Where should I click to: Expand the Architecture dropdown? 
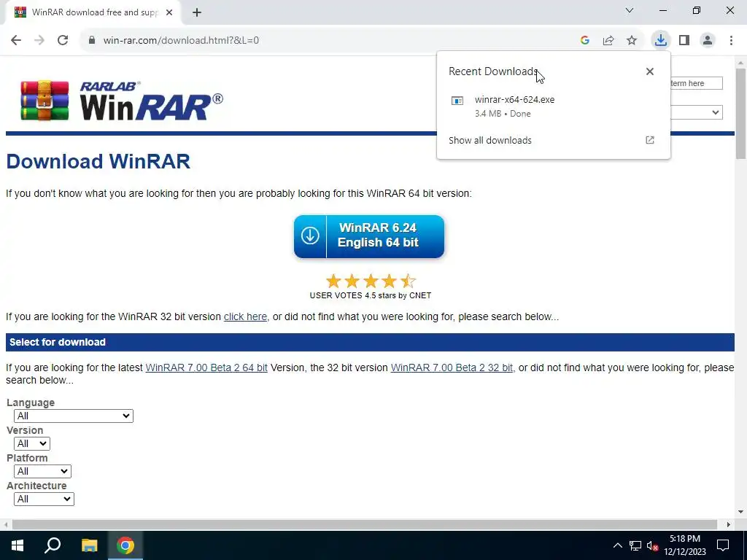click(x=44, y=499)
